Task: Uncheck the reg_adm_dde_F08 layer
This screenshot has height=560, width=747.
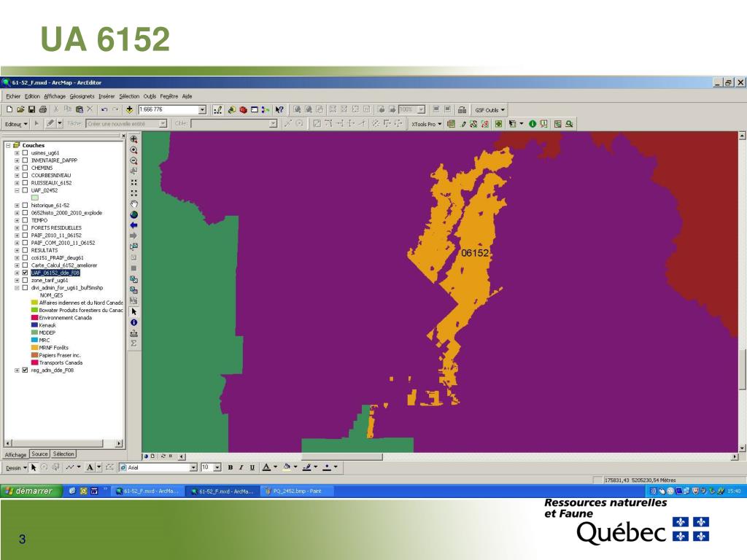Action: (26, 370)
